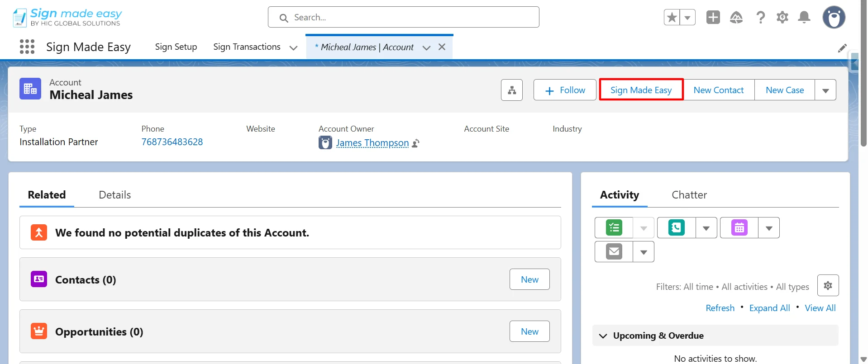
Task: Create New contact in Contacts list
Action: (529, 279)
